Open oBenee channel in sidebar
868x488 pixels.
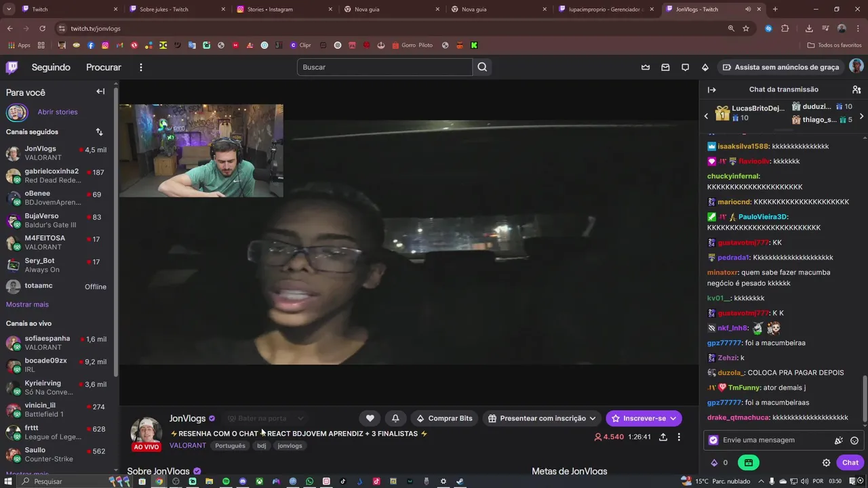click(x=57, y=198)
